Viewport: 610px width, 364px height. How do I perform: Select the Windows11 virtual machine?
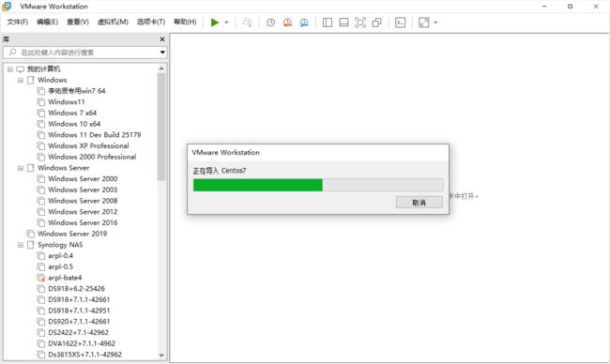66,102
